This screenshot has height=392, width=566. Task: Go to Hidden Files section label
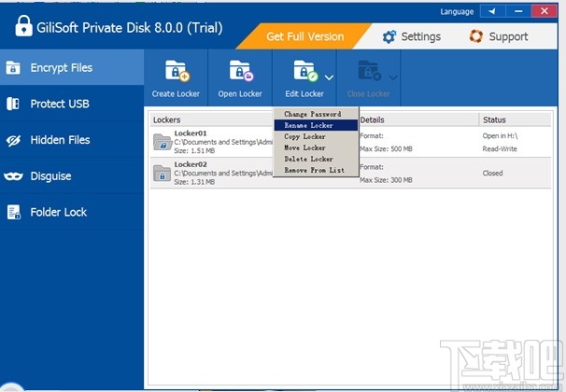pos(60,140)
